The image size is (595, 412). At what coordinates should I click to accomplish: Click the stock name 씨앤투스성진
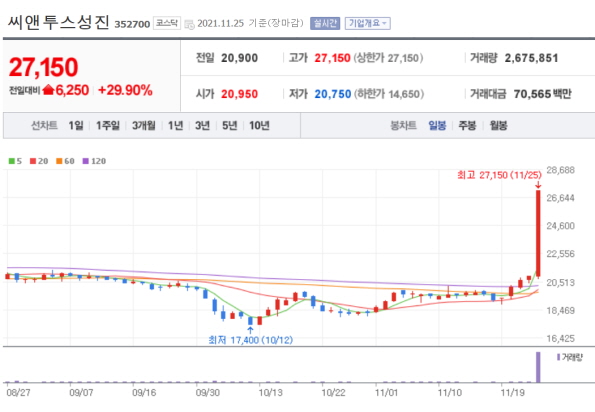pyautogui.click(x=58, y=22)
